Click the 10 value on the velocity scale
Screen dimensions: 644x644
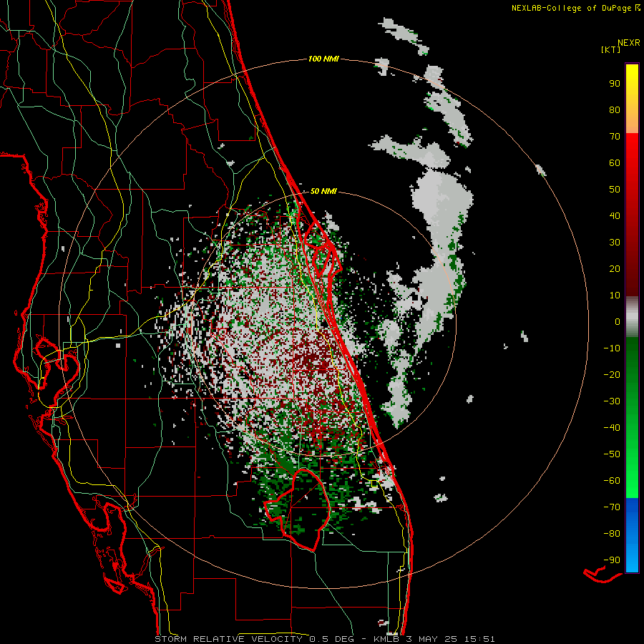point(615,296)
